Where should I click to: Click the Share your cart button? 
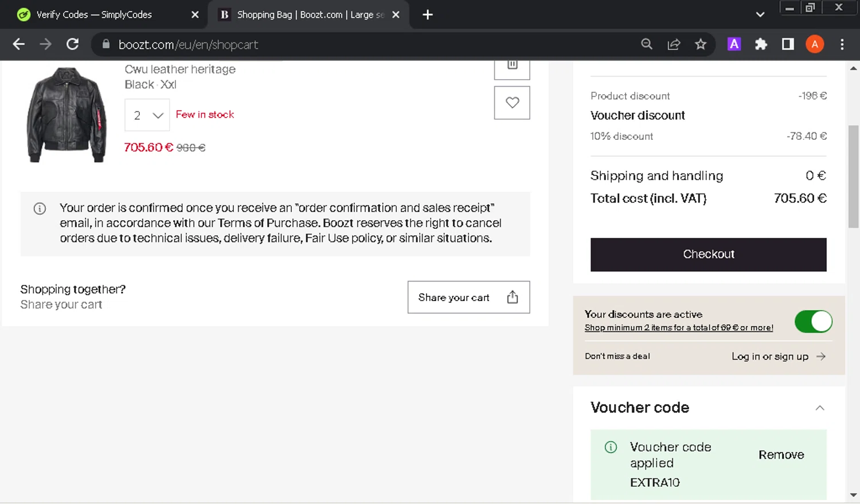click(468, 297)
